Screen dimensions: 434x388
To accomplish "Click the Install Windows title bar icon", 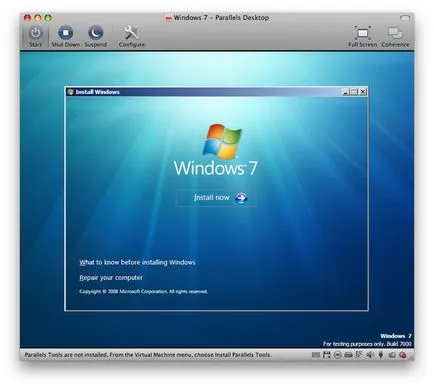I will (x=70, y=92).
